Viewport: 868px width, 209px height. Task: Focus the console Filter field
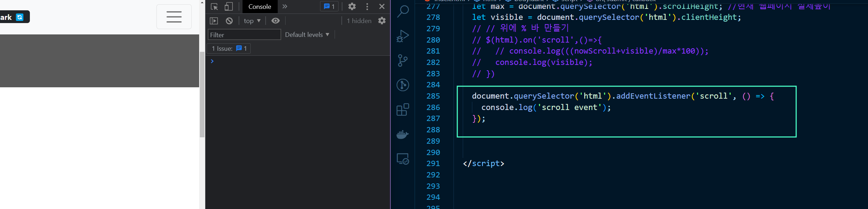(244, 35)
